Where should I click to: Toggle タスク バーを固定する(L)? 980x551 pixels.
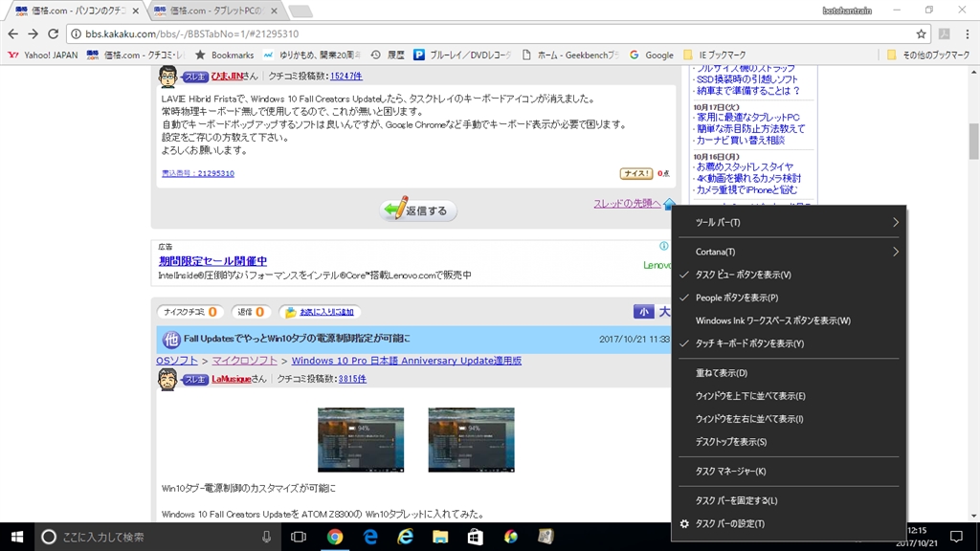[x=789, y=500]
